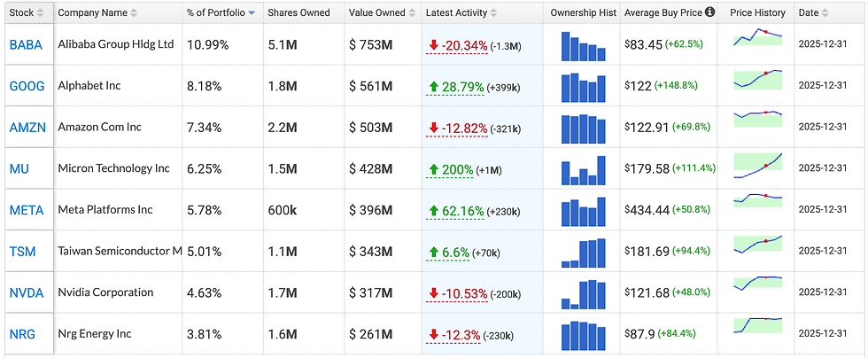This screenshot has height=358, width=868.
Task: Select the Nvidia Corporation company name
Action: [105, 292]
